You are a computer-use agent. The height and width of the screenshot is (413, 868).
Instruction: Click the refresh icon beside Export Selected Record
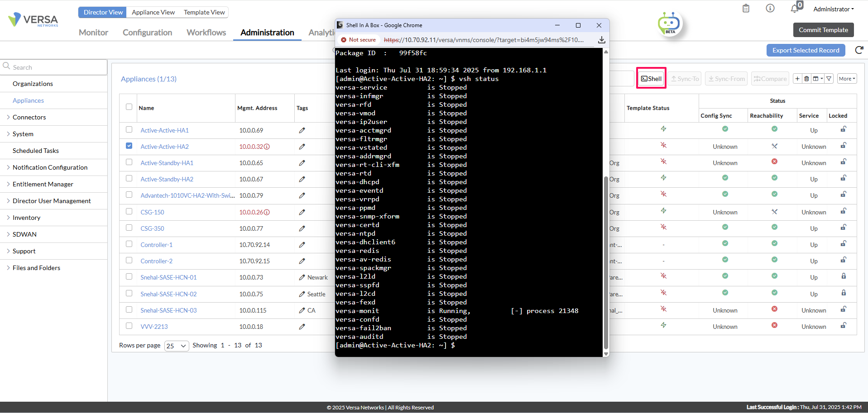pyautogui.click(x=859, y=50)
